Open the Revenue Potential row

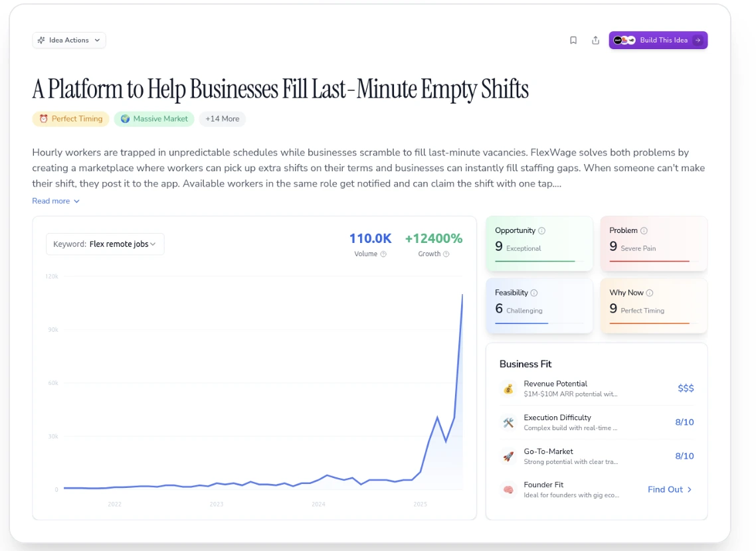pyautogui.click(x=597, y=388)
